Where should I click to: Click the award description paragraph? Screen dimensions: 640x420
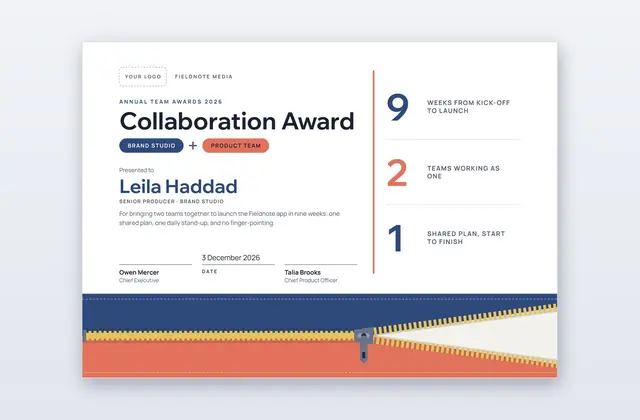229,218
